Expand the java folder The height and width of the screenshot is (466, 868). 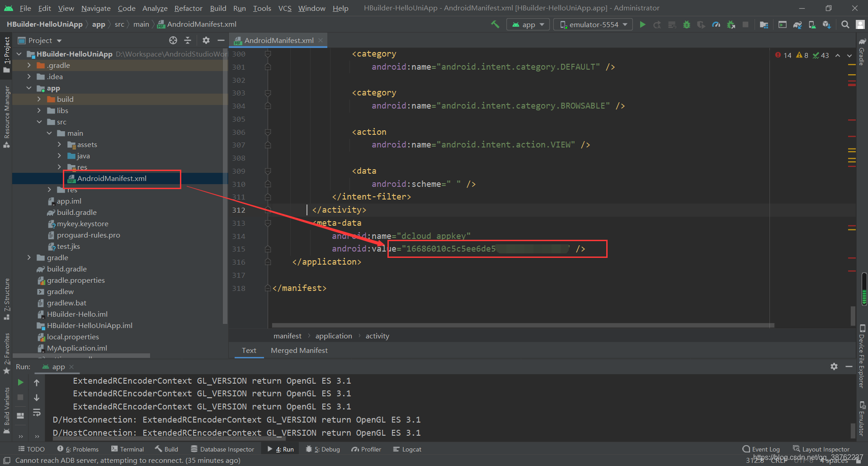point(59,156)
